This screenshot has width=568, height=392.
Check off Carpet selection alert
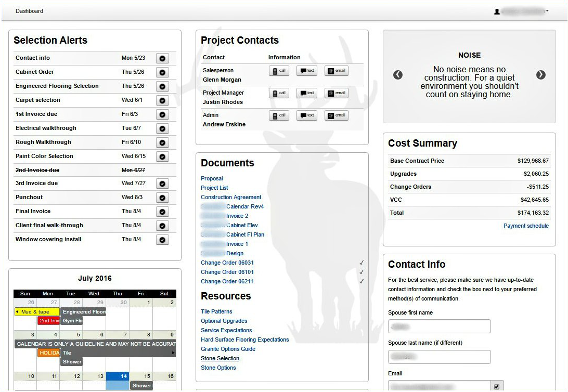tap(162, 101)
